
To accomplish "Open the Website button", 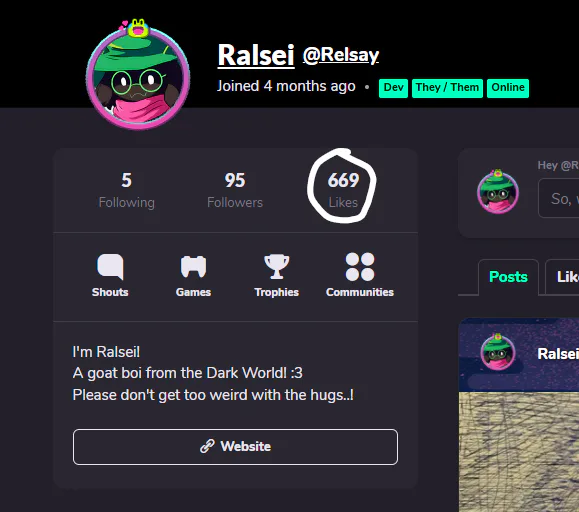I will point(235,447).
